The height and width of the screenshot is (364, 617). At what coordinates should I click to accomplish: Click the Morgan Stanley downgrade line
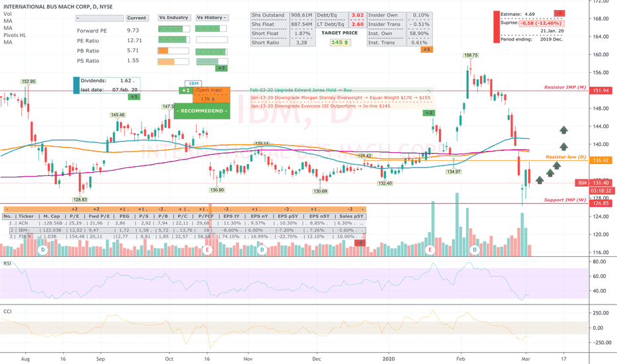click(x=340, y=97)
